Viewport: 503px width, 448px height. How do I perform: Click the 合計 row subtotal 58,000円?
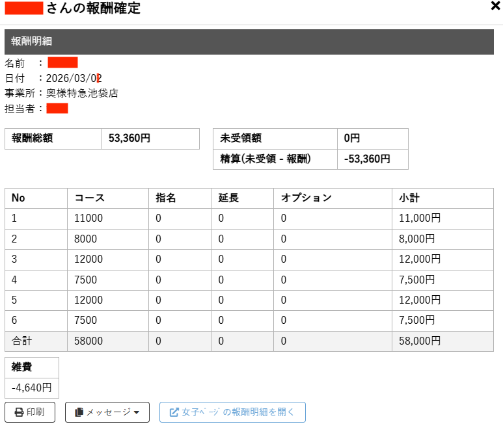[419, 341]
